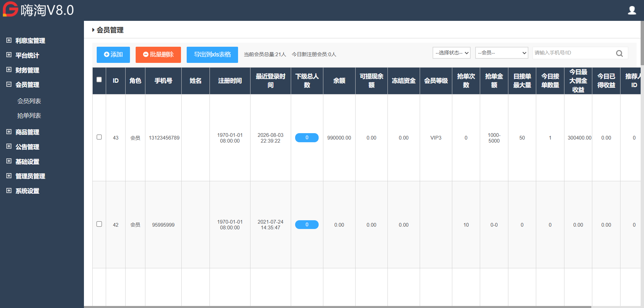Click the ID column header
The height and width of the screenshot is (308, 644).
(x=116, y=81)
